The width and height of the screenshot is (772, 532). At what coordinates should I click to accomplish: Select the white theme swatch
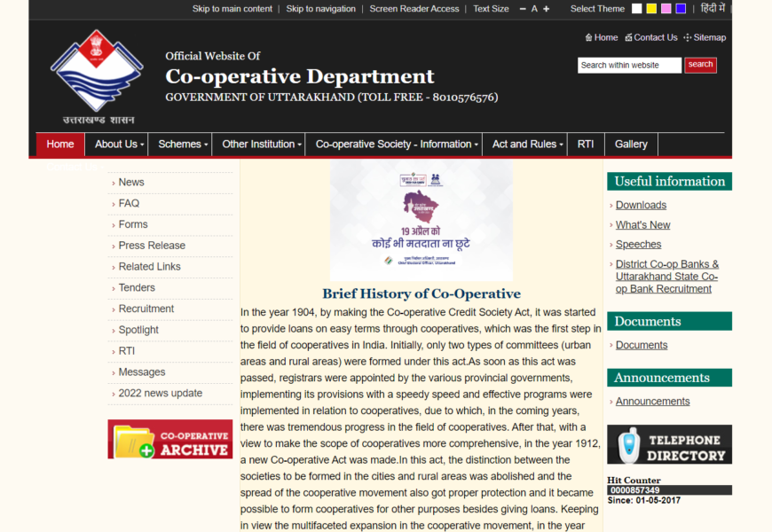[636, 8]
